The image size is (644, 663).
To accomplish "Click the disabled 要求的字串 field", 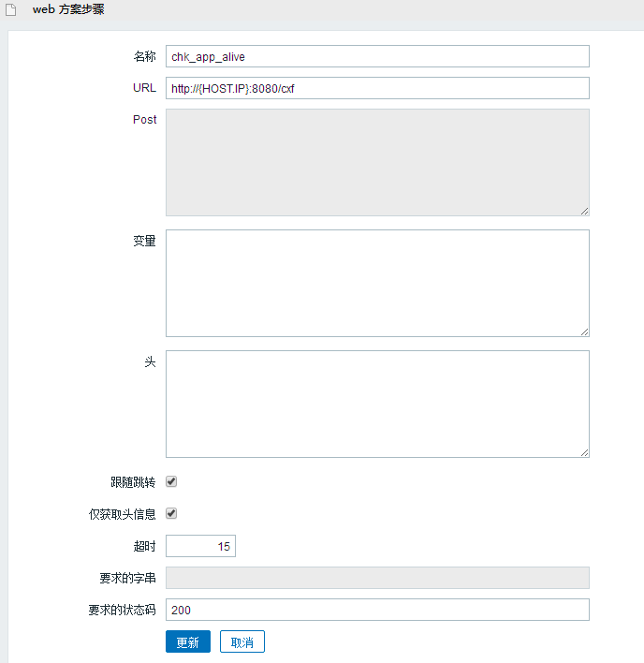I will coord(377,578).
